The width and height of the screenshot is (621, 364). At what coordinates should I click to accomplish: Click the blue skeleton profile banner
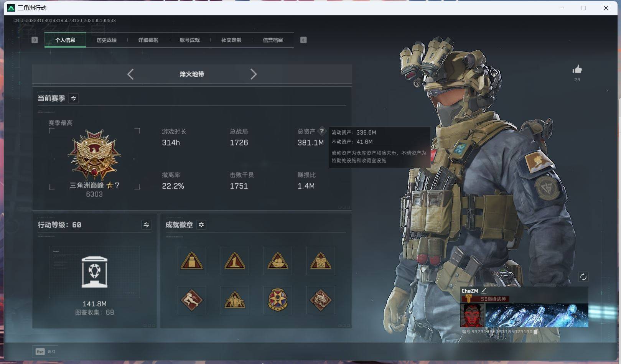[537, 315]
